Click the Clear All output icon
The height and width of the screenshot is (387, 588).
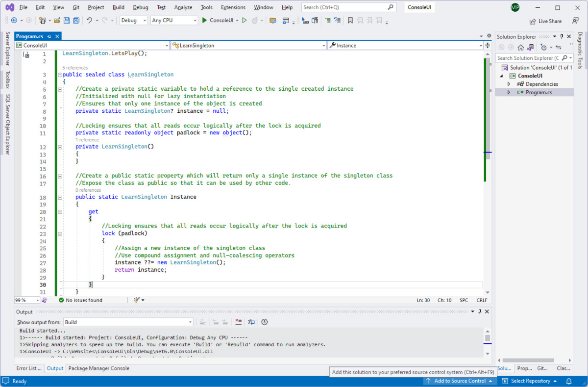[x=238, y=322]
